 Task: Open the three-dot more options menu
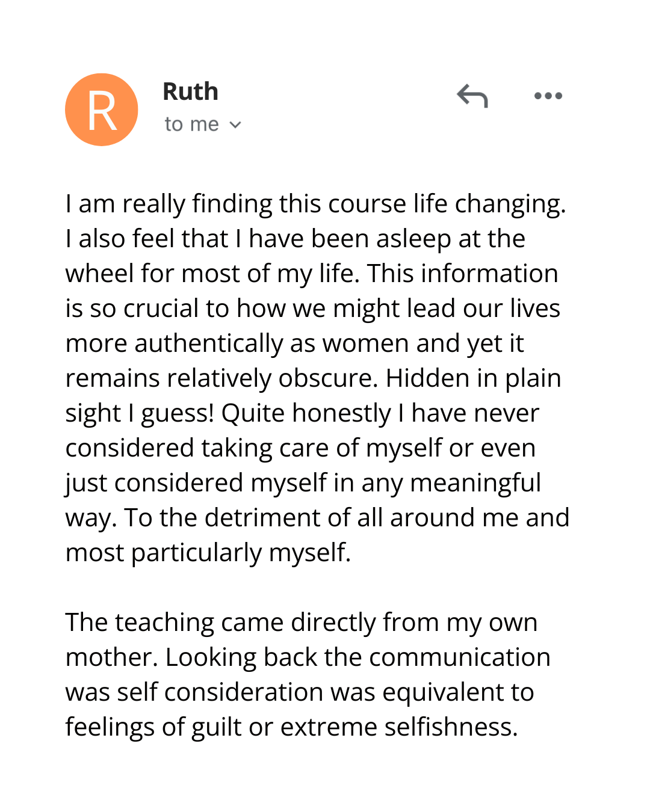(x=548, y=96)
